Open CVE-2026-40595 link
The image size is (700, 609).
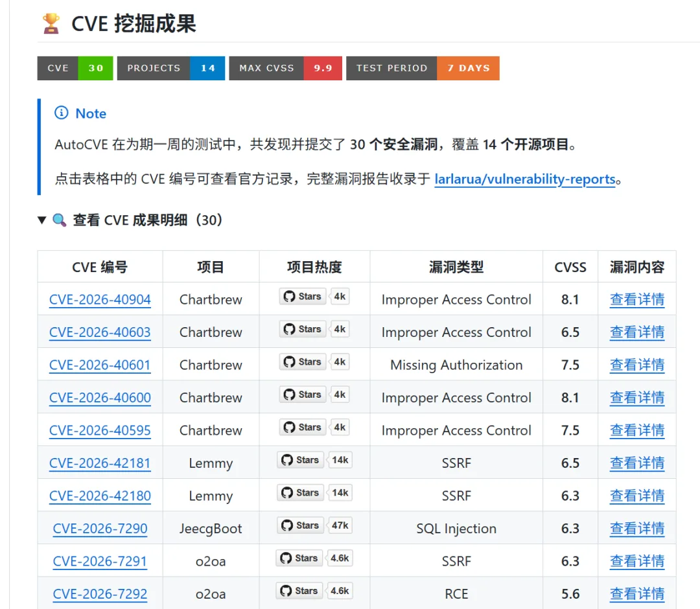100,430
